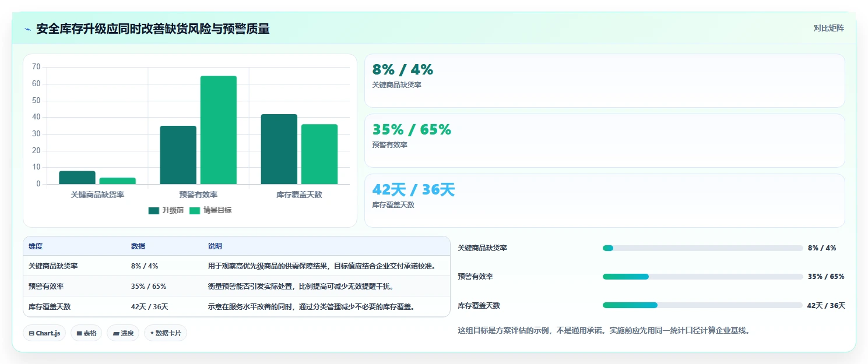The image size is (868, 364).
Task: Toggle the 情景目标 legend swatch
Action: (x=195, y=210)
